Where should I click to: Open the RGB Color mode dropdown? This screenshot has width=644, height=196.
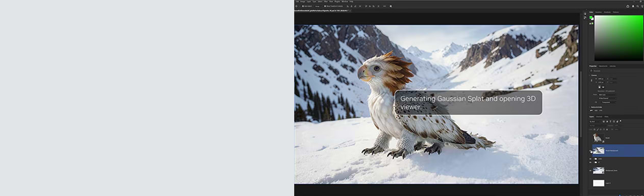607,94
